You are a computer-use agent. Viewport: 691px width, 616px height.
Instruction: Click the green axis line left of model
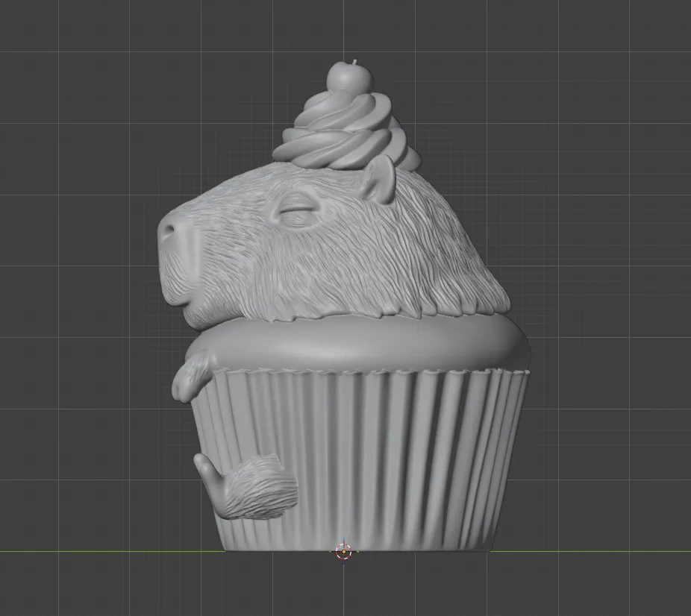113,551
